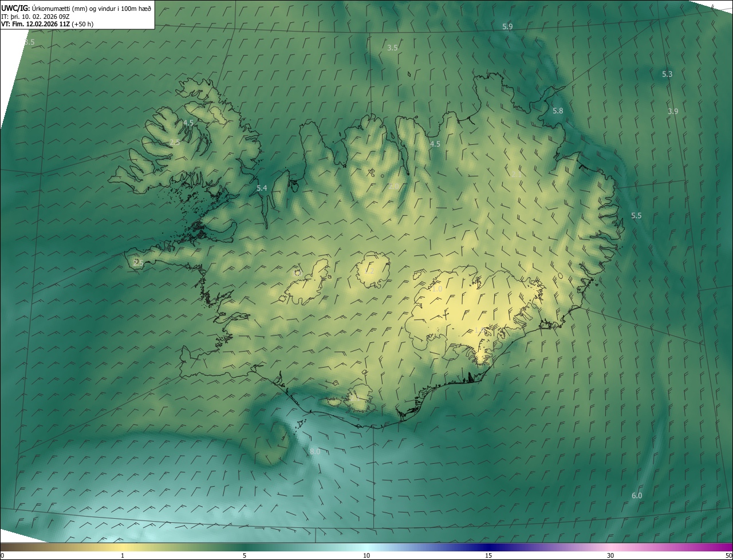Select the 15 tick on the color legend
This screenshot has width=733, height=560.
point(488,555)
